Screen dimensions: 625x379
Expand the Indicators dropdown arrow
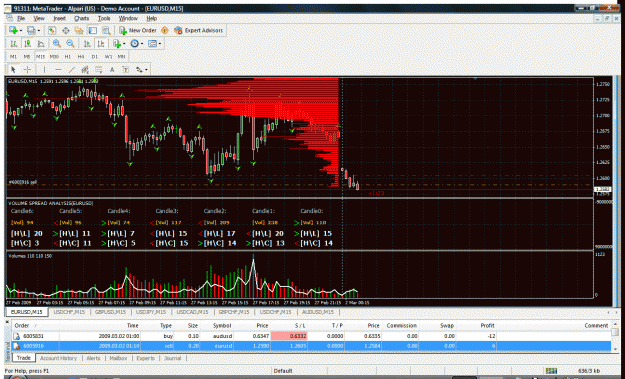tap(124, 44)
